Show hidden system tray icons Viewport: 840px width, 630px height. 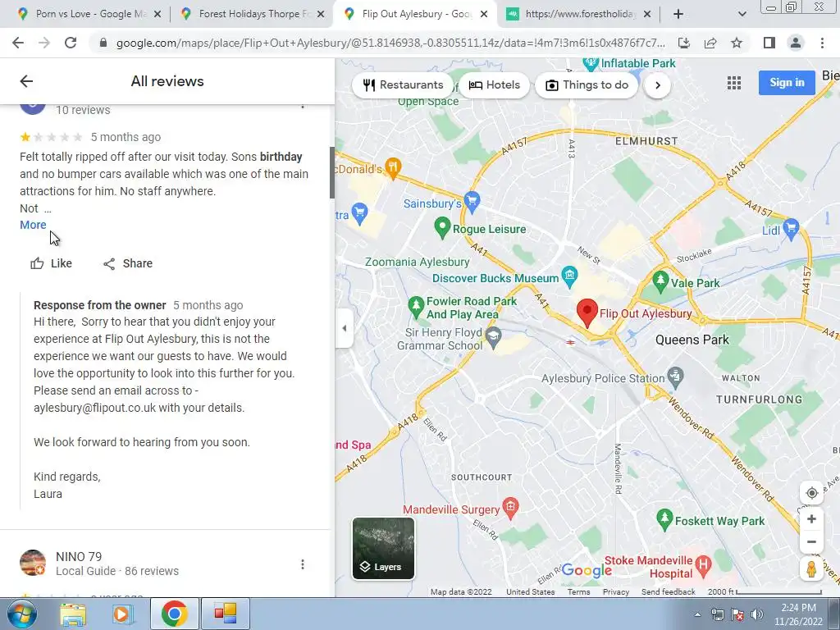click(697, 615)
